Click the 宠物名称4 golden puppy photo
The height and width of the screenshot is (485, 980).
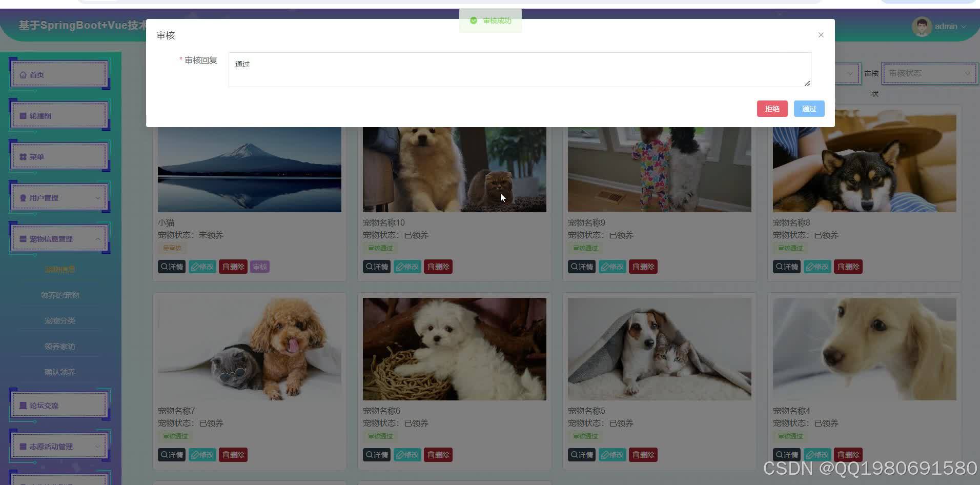[865, 349]
